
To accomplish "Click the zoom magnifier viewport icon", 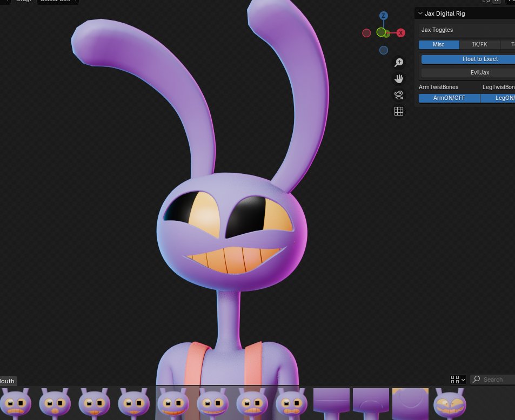I will coord(399,62).
